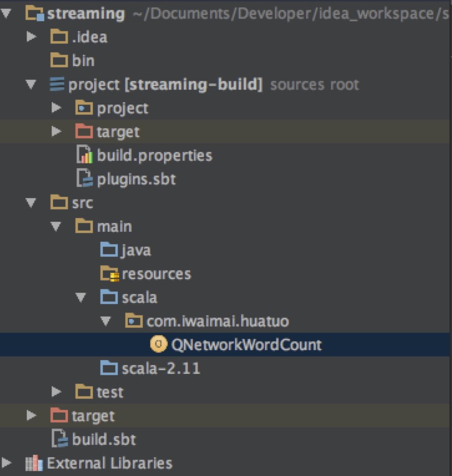
Task: Click the streaming-build module icon
Action: [x=57, y=83]
